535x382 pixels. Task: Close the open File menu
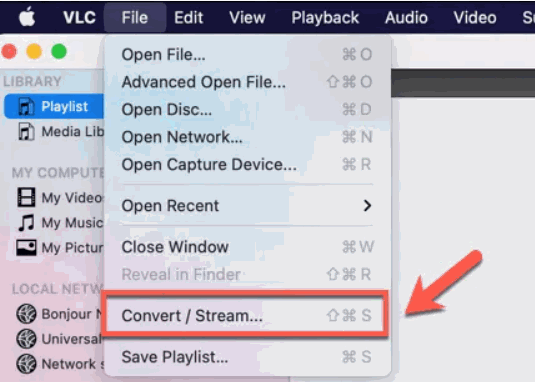135,17
